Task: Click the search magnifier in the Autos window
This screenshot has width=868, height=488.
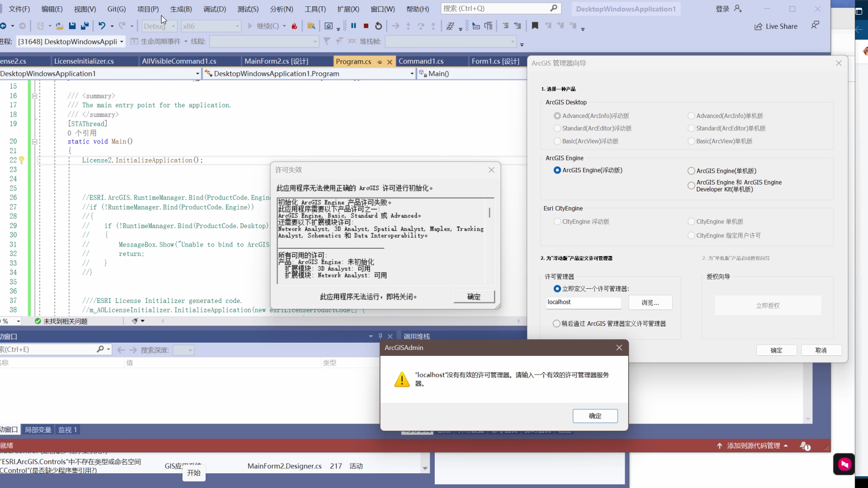Action: pos(100,349)
